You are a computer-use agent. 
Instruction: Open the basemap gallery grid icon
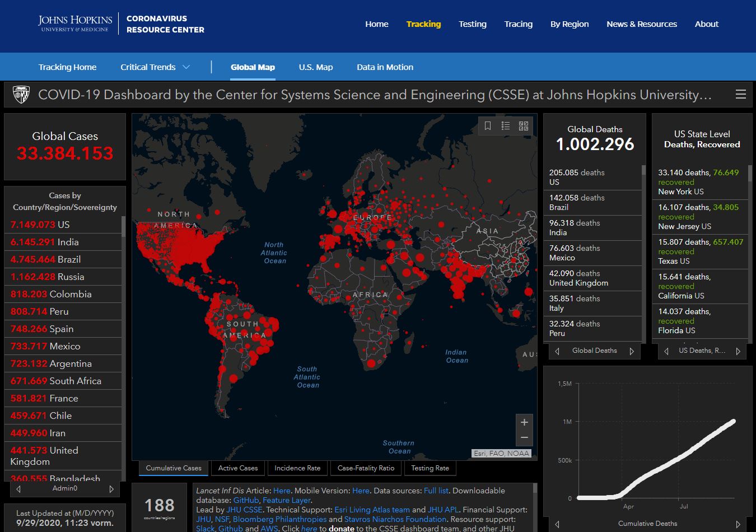pos(524,126)
